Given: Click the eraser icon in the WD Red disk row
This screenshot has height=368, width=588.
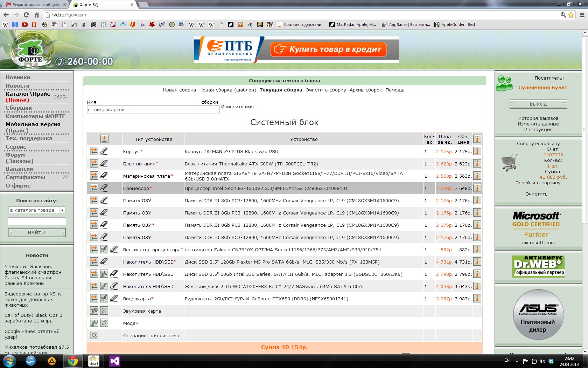Looking at the screenshot, I should coord(114,286).
